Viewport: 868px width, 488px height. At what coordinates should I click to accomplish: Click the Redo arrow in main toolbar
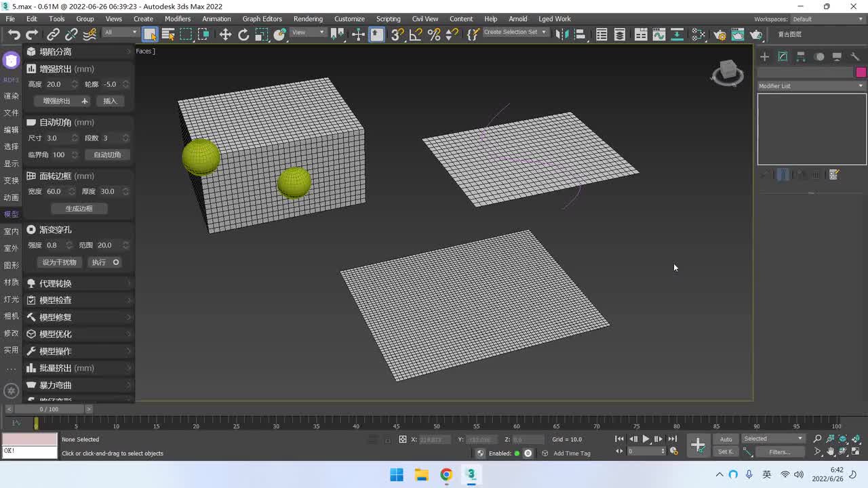[32, 35]
